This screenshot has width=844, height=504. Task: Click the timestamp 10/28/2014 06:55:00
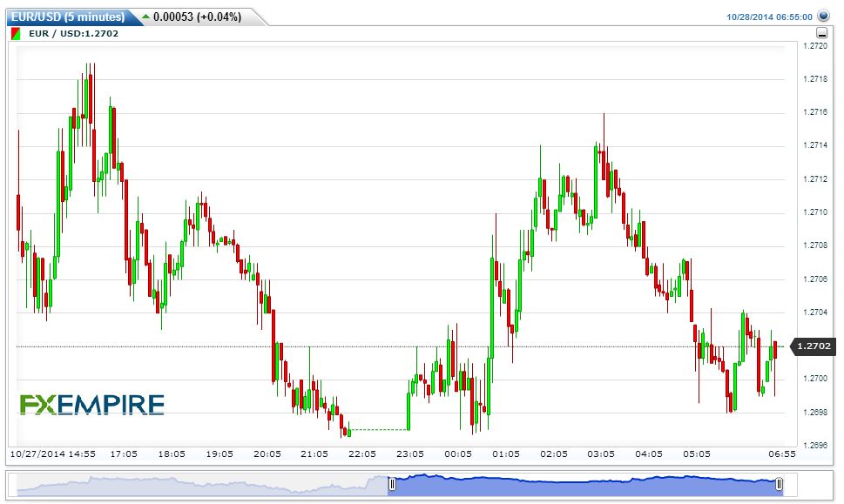[769, 17]
